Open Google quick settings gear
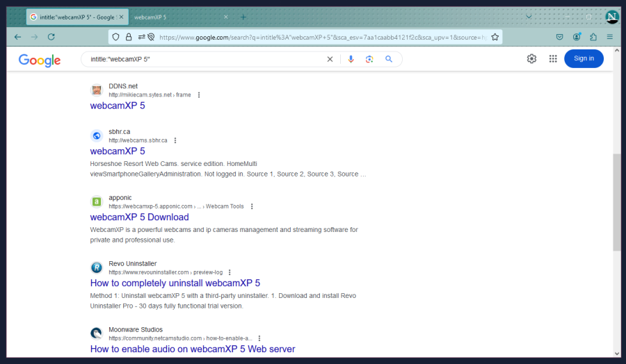626x364 pixels. (531, 59)
